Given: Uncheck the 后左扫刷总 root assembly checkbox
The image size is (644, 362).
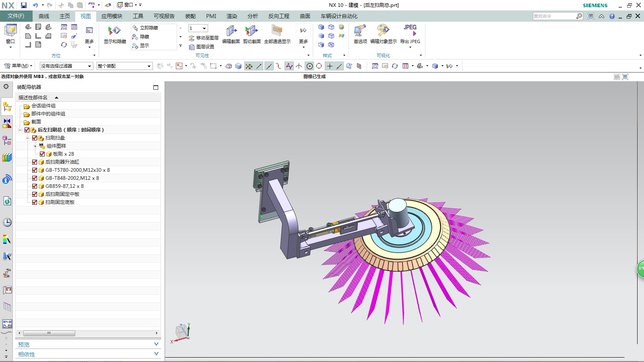Looking at the screenshot, I should pyautogui.click(x=27, y=130).
